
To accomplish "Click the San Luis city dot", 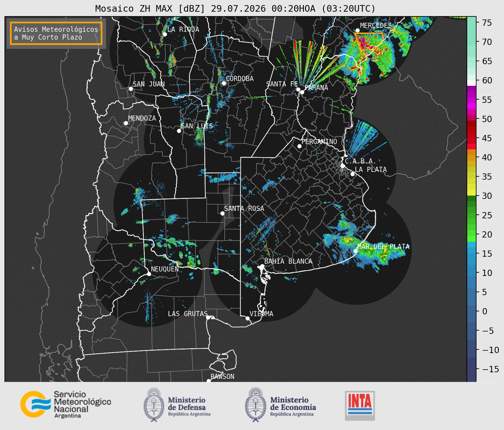I will [179, 131].
